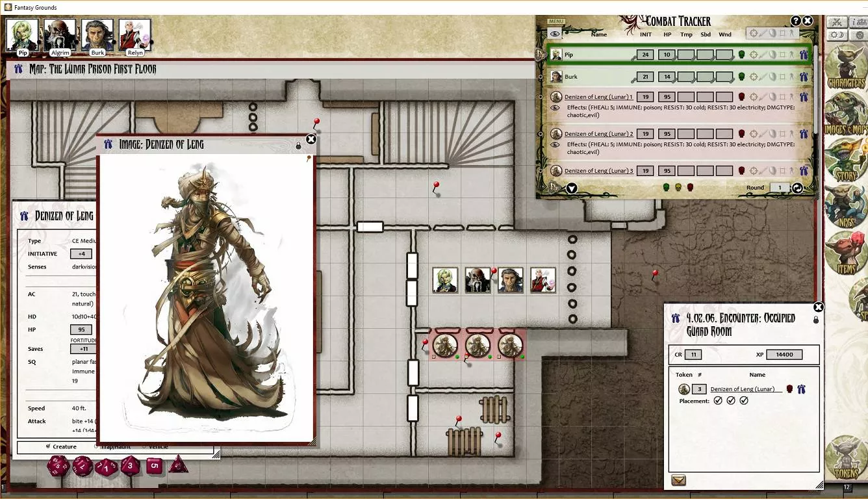
Task: Click the Relyn token on the map
Action: click(x=542, y=280)
